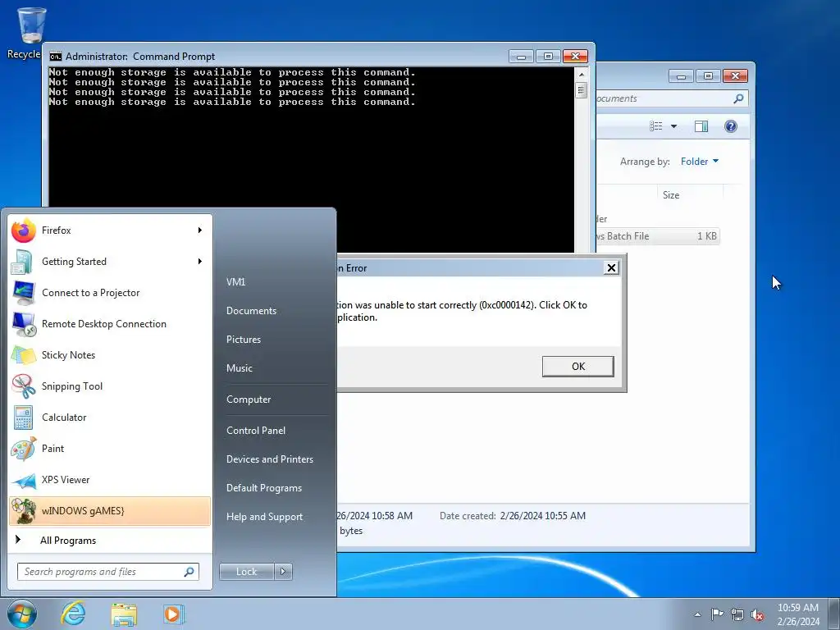Open Connect to a Projector
This screenshot has width=840, height=630.
(110, 293)
